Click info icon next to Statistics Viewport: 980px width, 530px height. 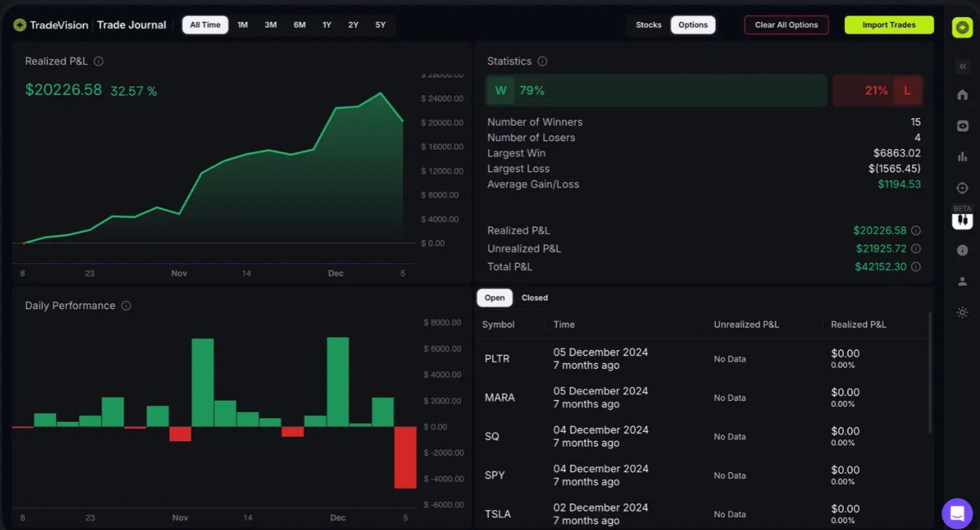(542, 61)
